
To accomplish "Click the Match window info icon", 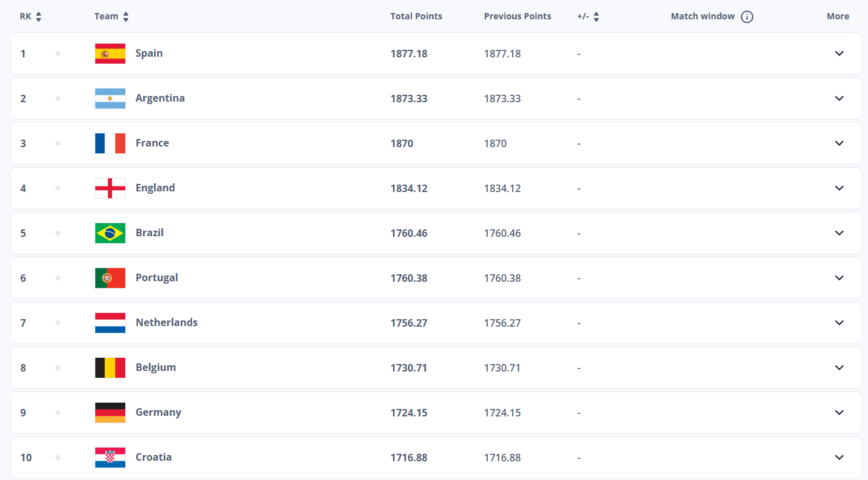I will pos(747,17).
